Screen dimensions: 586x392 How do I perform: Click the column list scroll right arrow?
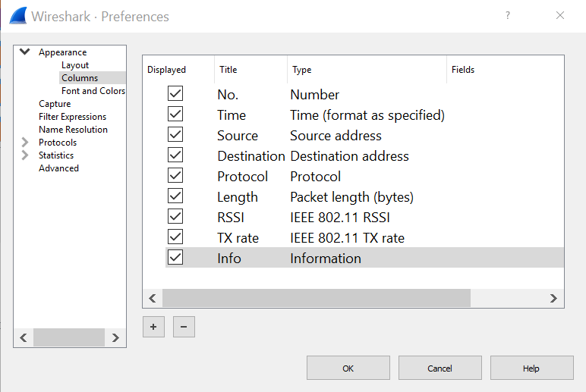(x=553, y=298)
